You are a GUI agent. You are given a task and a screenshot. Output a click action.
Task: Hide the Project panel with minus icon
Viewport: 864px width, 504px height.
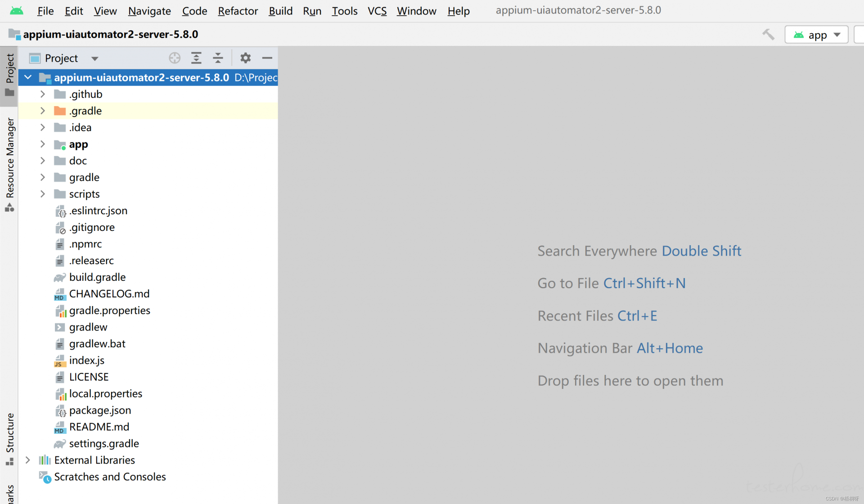pos(267,58)
